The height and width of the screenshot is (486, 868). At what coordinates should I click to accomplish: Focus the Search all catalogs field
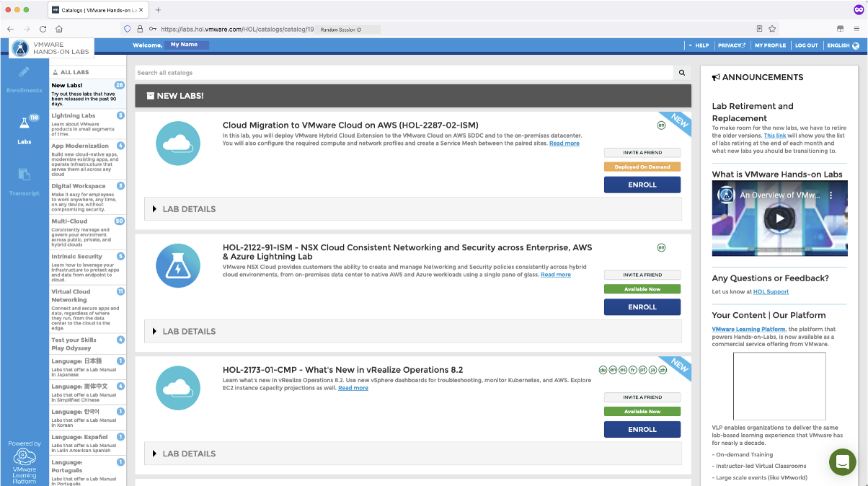tap(404, 72)
